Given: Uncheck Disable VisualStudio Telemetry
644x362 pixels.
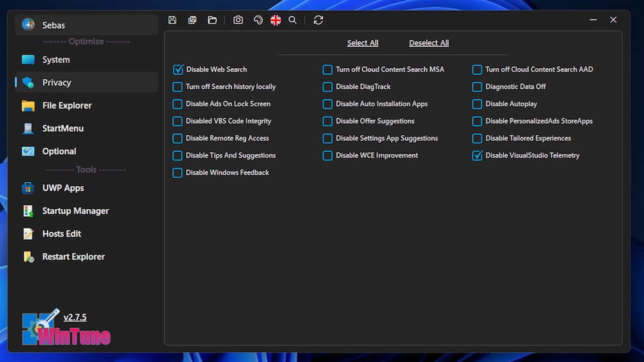Looking at the screenshot, I should click(x=477, y=156).
